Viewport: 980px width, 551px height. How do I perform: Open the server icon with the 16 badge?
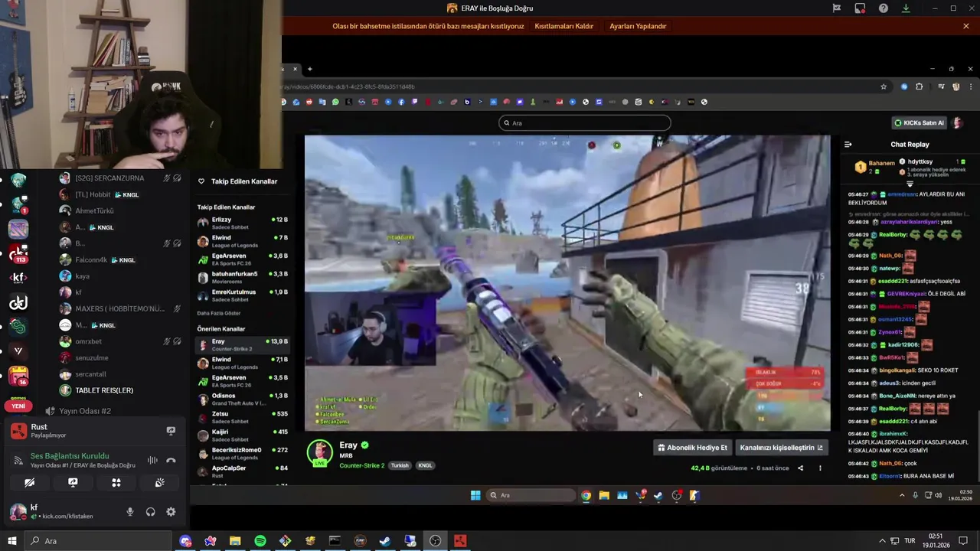[18, 376]
